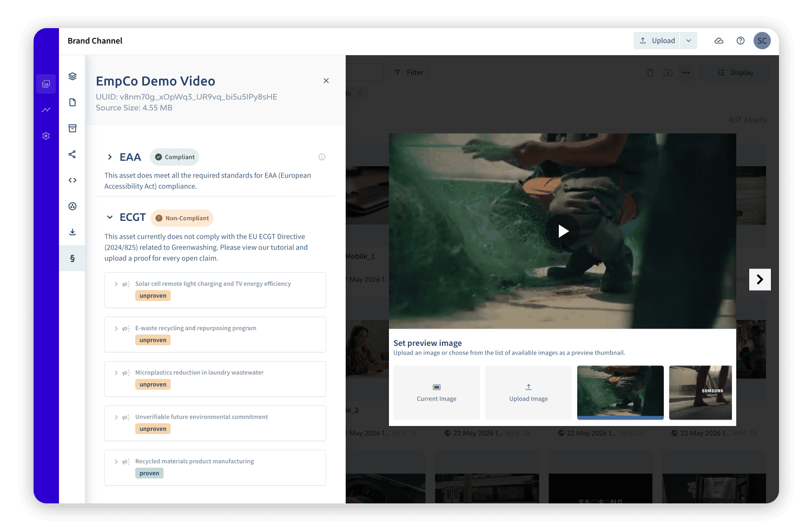Click the 407 Assets count
The image size is (812, 531).
[x=748, y=120]
